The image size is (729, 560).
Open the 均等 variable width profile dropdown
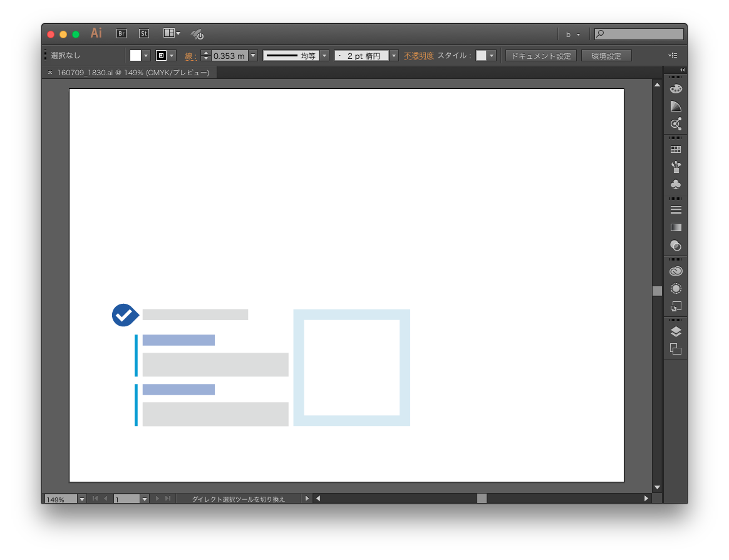point(324,56)
